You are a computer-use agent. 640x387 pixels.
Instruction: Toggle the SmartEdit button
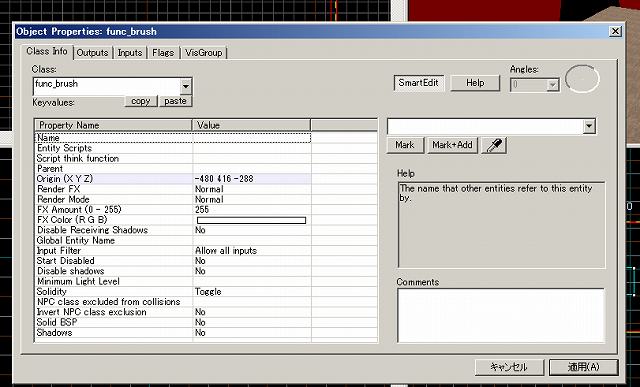tap(418, 83)
